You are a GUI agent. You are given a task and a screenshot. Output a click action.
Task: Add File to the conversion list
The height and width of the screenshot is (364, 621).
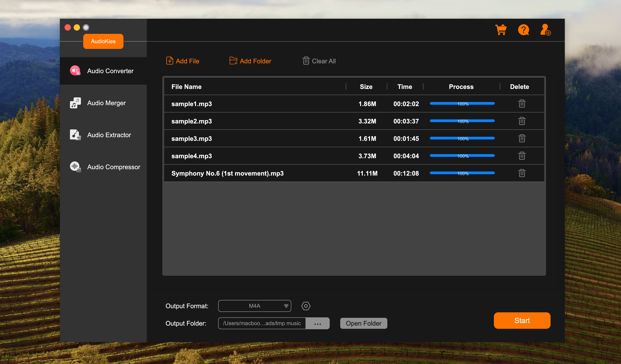pos(182,61)
